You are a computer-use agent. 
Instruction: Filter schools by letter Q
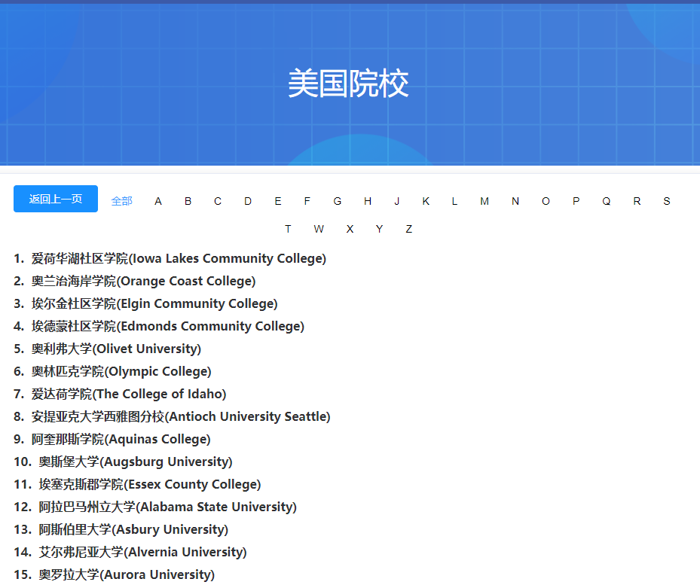pos(607,201)
